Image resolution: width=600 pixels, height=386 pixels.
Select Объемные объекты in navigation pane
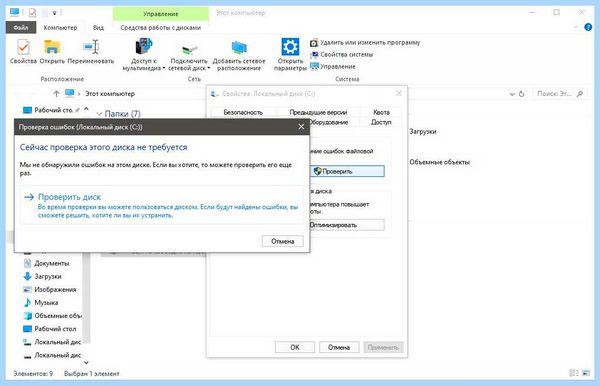52,316
